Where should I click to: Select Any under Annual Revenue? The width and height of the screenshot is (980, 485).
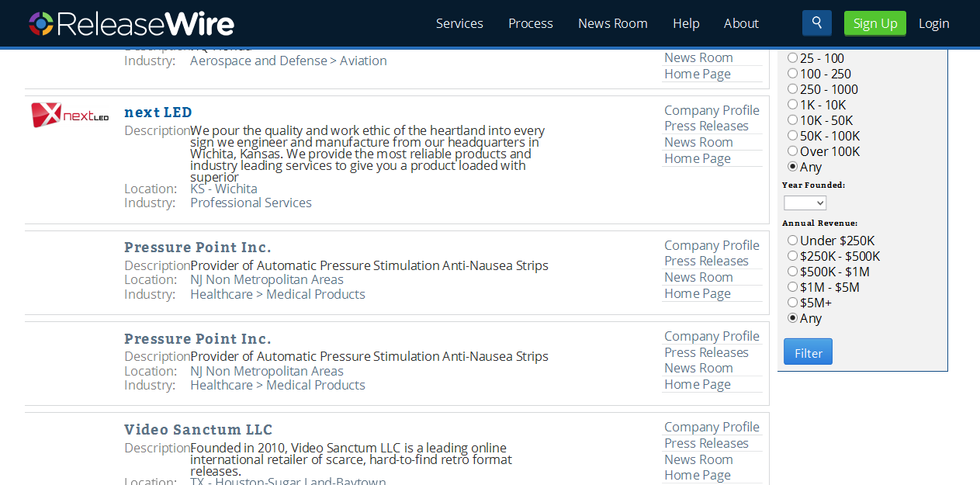[793, 318]
